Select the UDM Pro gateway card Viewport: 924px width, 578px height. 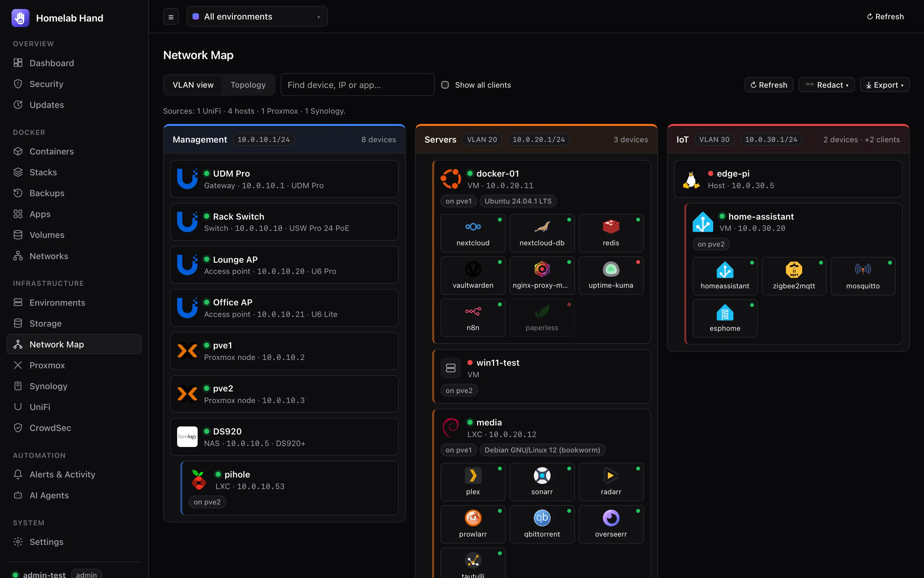click(284, 179)
